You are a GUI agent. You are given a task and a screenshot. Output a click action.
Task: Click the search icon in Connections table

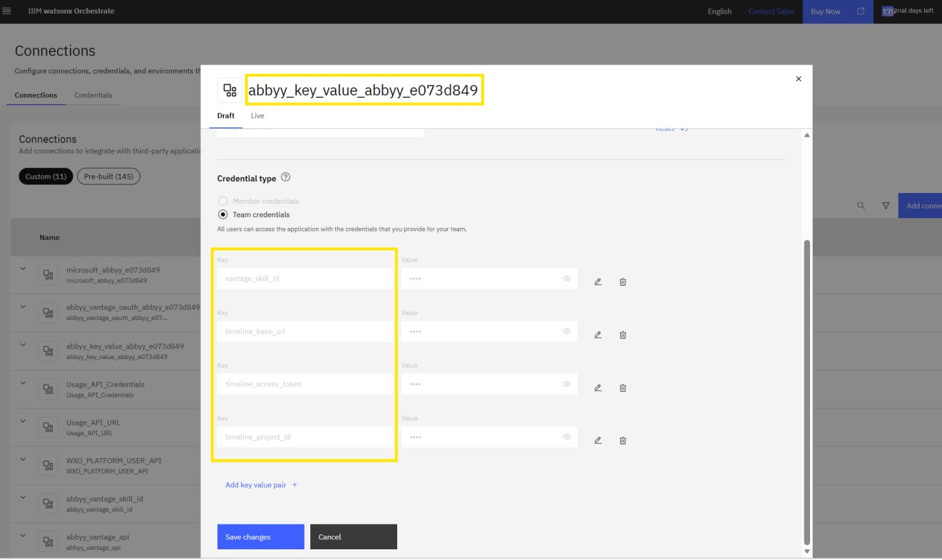(x=861, y=205)
